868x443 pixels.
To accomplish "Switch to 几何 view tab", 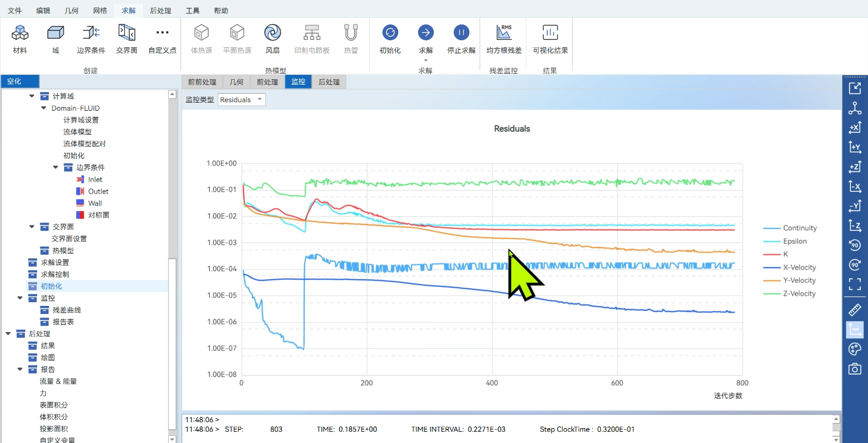I will coord(236,82).
